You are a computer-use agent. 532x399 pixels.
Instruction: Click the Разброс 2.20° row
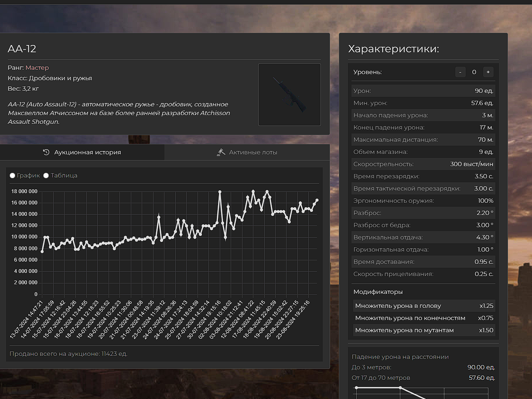click(x=423, y=213)
